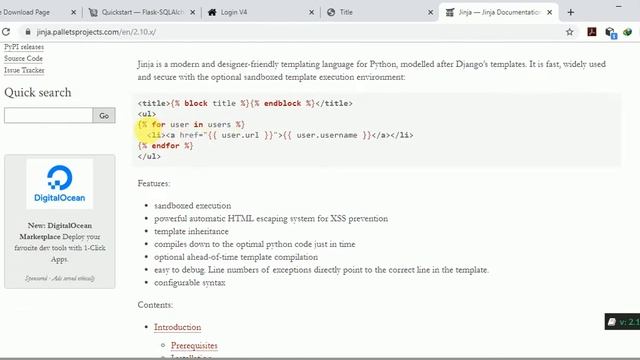Click the 'Features:' heading text
The width and height of the screenshot is (640, 360).
click(154, 184)
